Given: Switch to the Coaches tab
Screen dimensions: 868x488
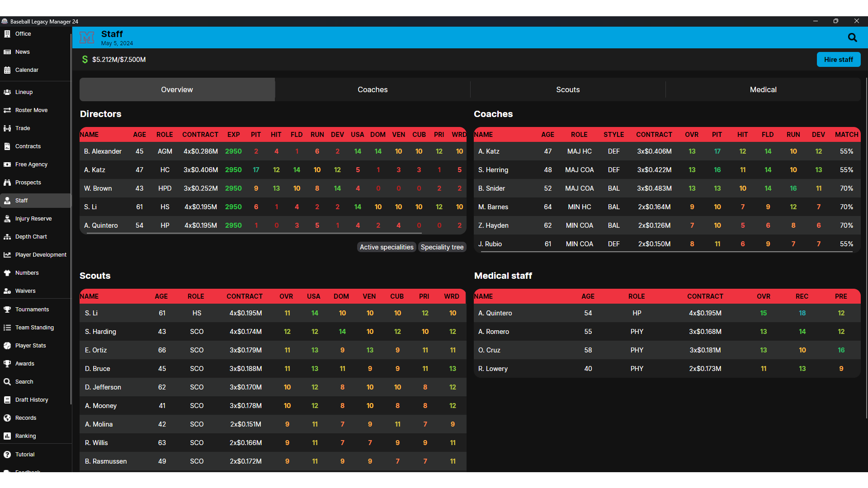Looking at the screenshot, I should [373, 89].
